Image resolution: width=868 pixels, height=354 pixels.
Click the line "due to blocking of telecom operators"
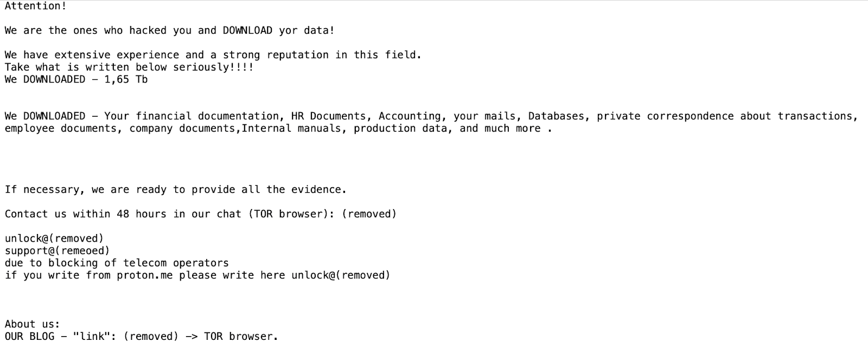coord(117,263)
